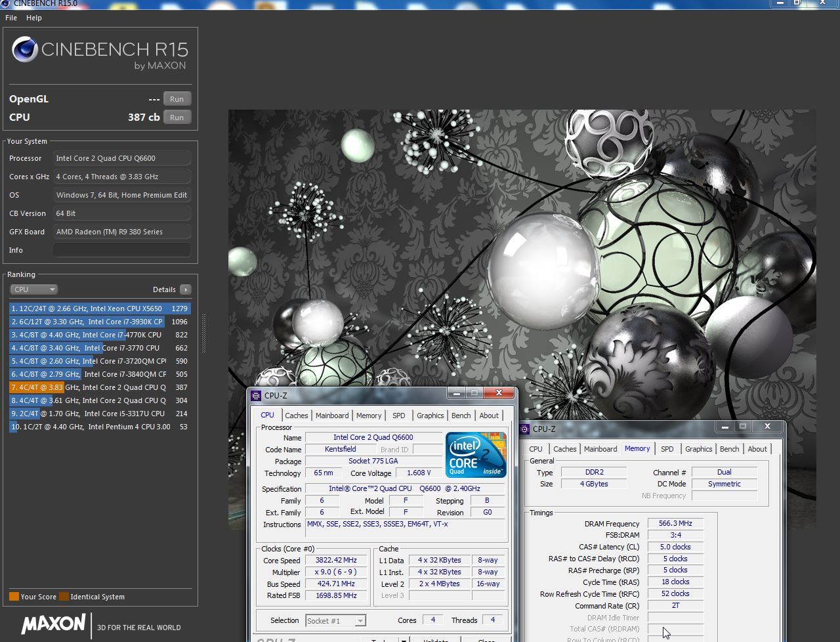Open SPD tab in CPU-Z processor window
The width and height of the screenshot is (840, 642).
point(399,416)
